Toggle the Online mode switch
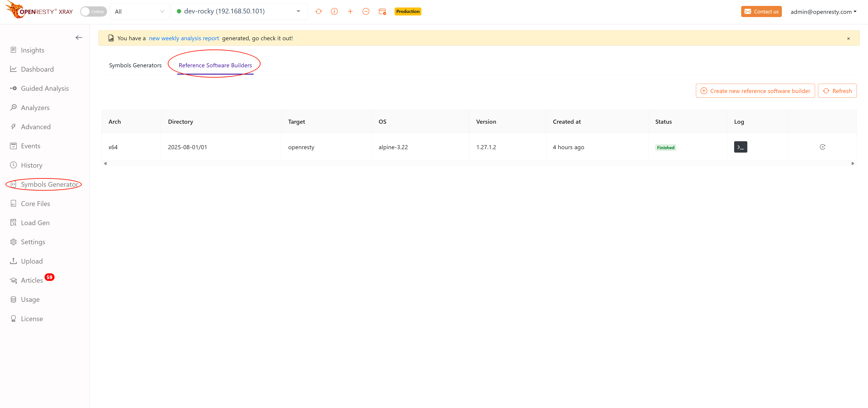The height and width of the screenshot is (408, 868). 93,11
